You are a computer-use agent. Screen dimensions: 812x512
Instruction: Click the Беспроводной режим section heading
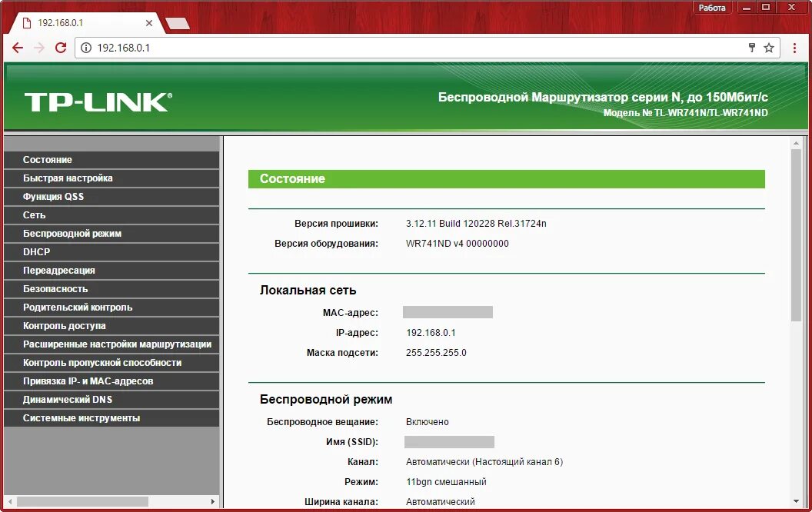(x=326, y=400)
